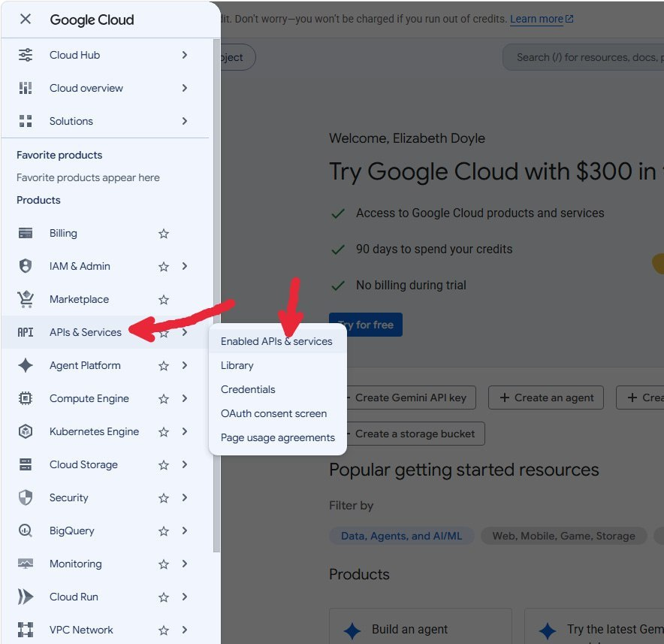664x644 pixels.
Task: Click the navigation menu vertical scrollbar
Action: coord(216,296)
